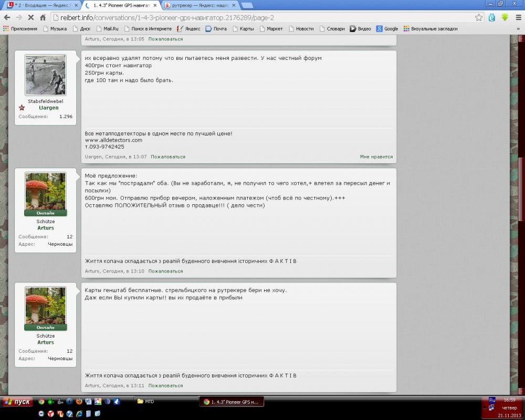Report the 13:05 Arturs post via Пожаловаться

click(165, 39)
